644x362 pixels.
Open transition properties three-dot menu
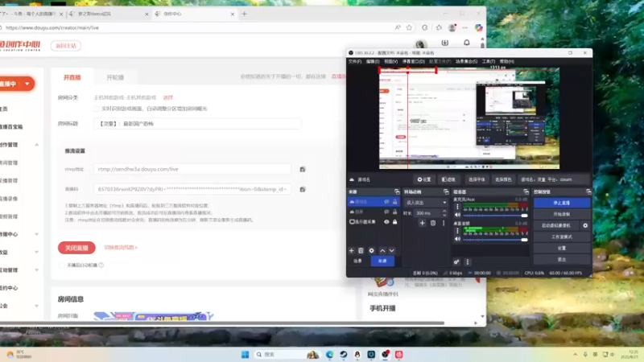pyautogui.click(x=444, y=223)
